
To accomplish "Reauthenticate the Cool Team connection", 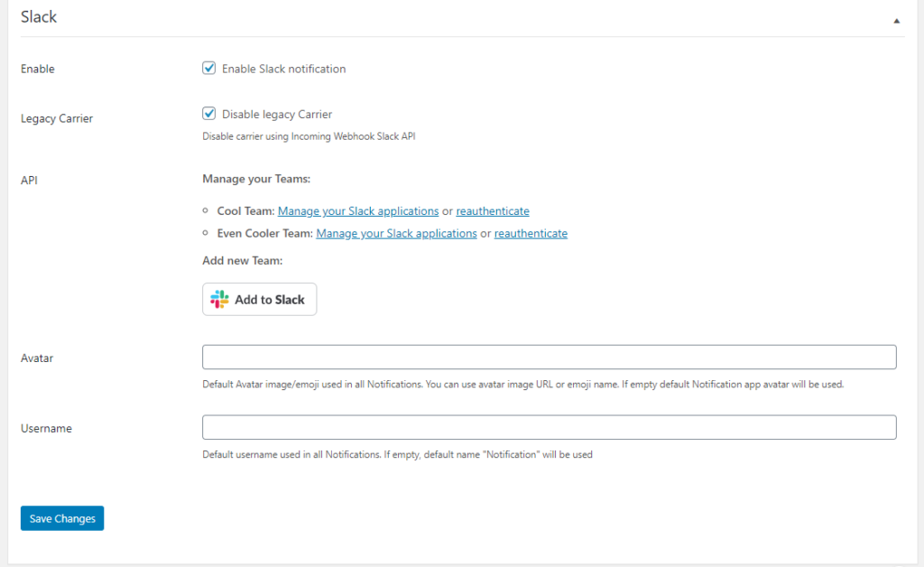I will coord(492,210).
